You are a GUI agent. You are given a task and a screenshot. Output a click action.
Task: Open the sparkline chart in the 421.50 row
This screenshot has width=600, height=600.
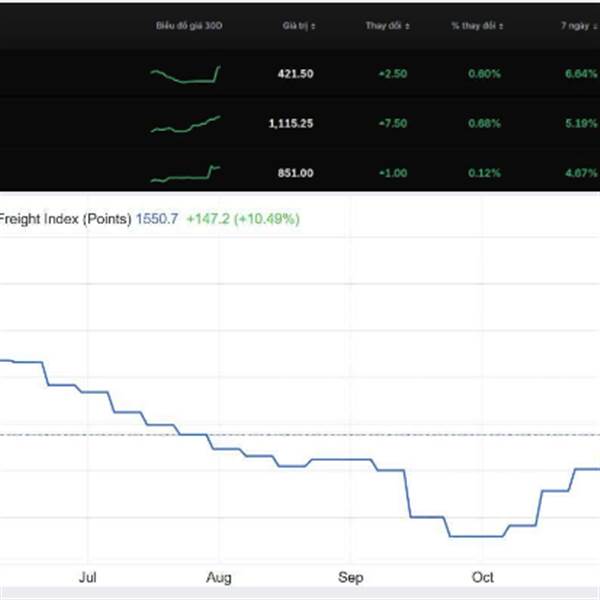coord(186,74)
